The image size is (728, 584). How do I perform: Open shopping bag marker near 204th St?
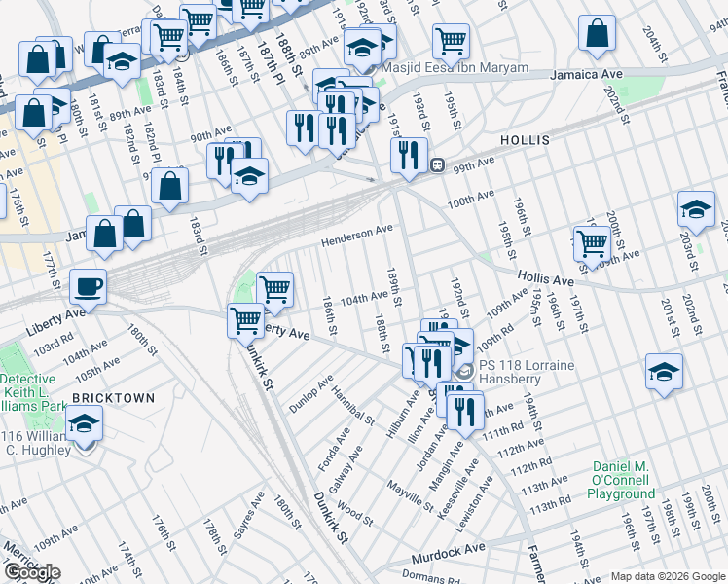tap(597, 33)
